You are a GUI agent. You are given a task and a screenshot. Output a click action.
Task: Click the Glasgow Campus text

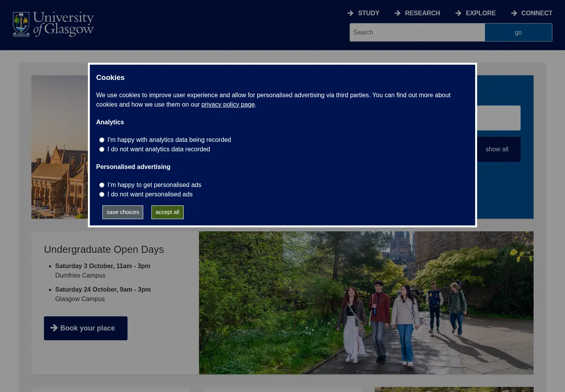[x=80, y=299]
